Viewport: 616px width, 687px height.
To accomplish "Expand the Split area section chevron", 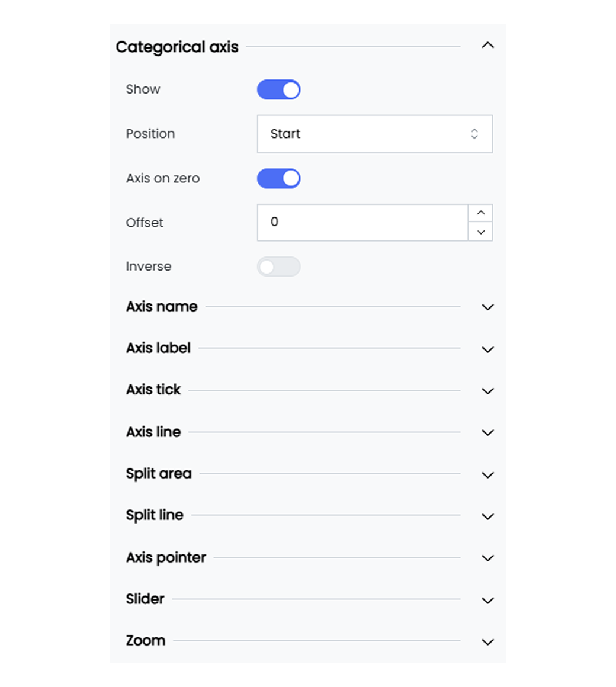I will [487, 475].
